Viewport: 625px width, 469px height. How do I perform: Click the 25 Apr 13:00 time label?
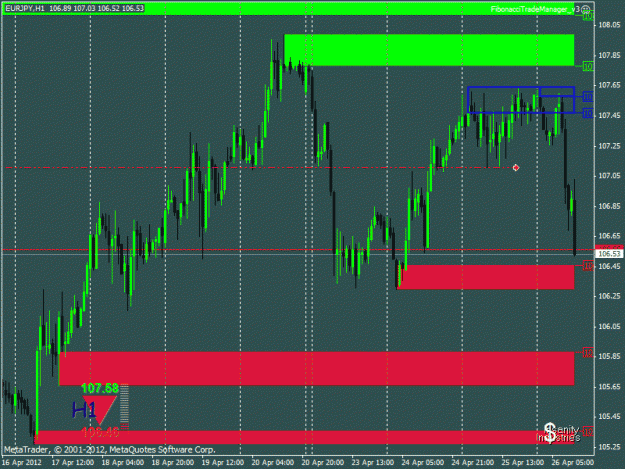point(523,463)
